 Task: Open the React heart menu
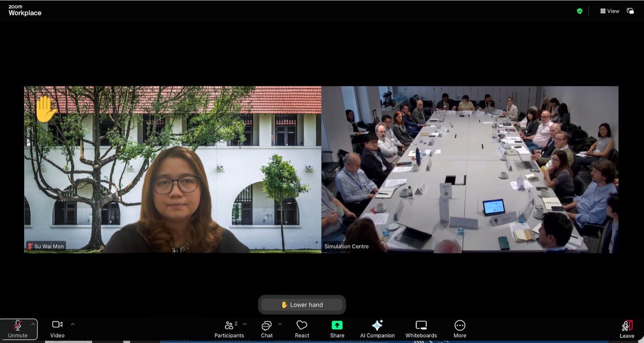(302, 329)
